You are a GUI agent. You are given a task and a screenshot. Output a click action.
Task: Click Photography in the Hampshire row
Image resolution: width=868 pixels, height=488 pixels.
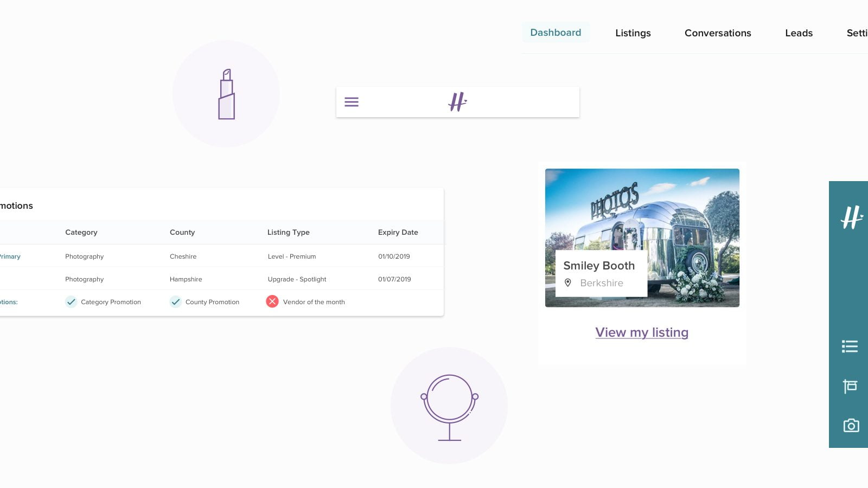coord(85,279)
